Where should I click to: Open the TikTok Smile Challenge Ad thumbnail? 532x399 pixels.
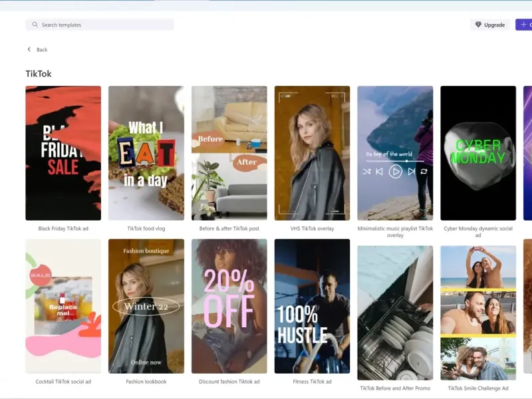click(x=478, y=313)
